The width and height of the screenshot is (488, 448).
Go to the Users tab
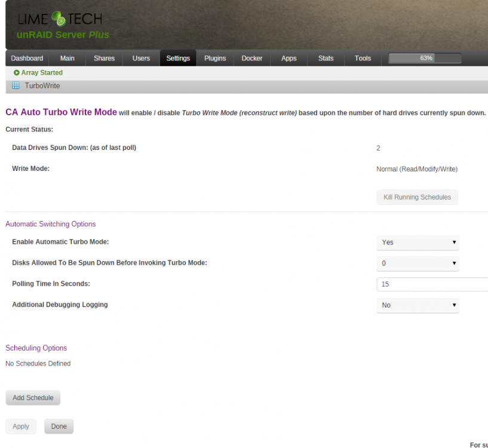click(x=142, y=58)
